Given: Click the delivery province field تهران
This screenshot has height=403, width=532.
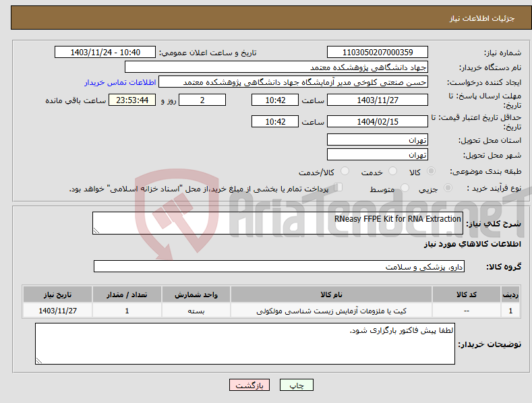Looking at the screenshot, I should pyautogui.click(x=378, y=139).
